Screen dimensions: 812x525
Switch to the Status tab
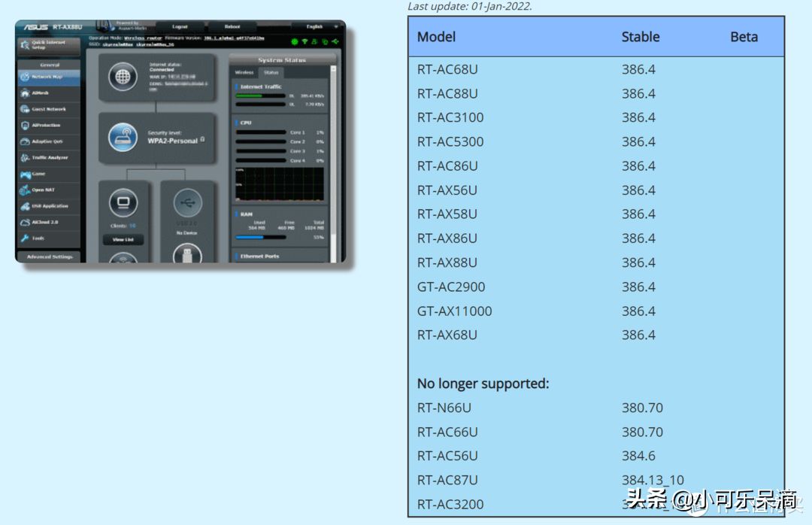tap(271, 72)
